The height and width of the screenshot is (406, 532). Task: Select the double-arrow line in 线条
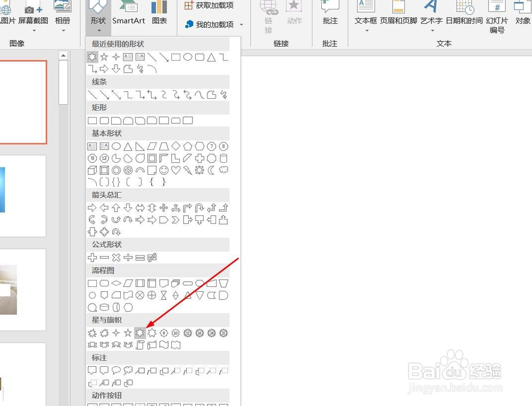tap(116, 95)
